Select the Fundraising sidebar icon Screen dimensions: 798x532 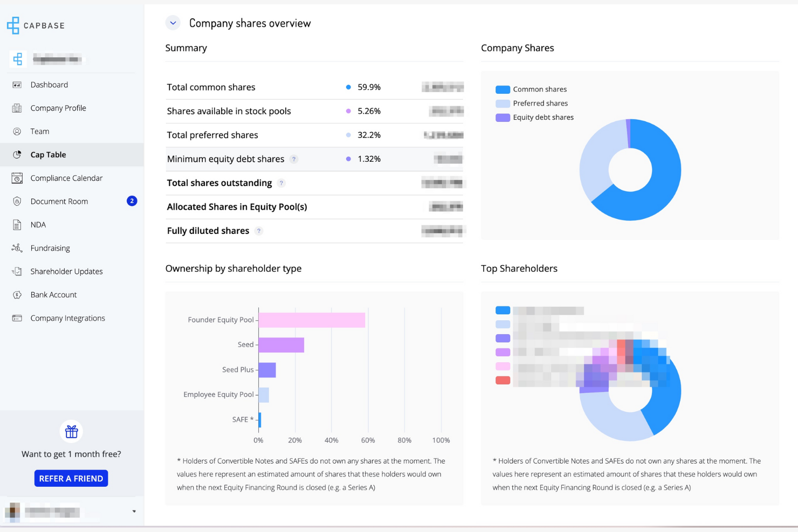click(17, 248)
